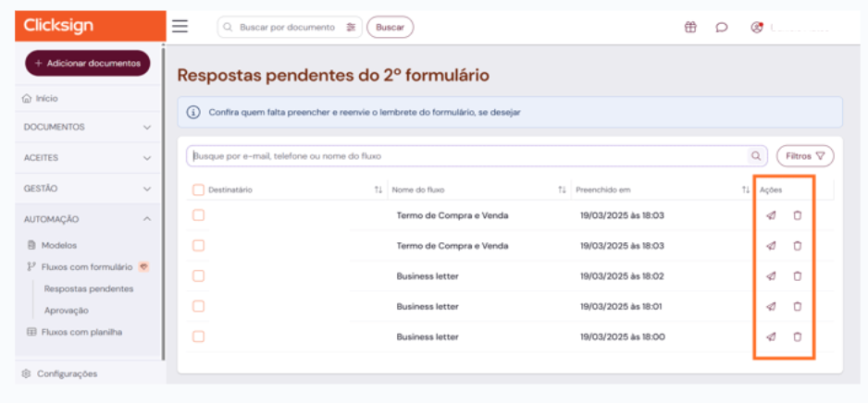Click the Adicionar documentos button

tap(88, 63)
